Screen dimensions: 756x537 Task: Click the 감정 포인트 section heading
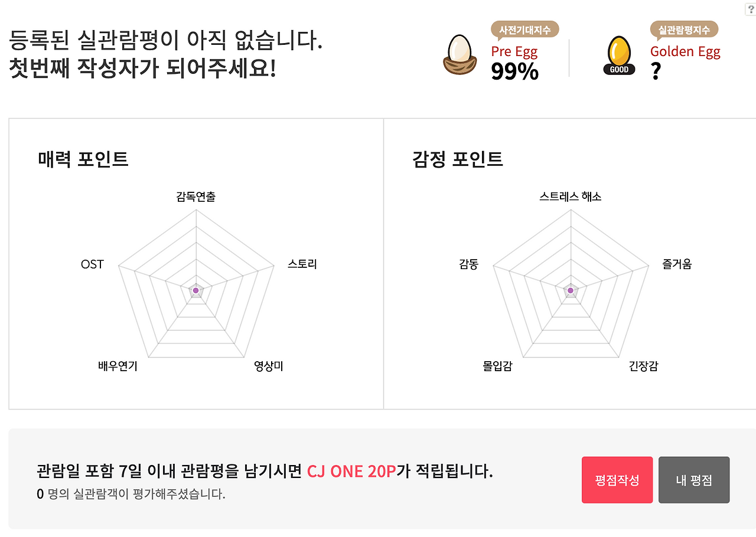pyautogui.click(x=458, y=159)
